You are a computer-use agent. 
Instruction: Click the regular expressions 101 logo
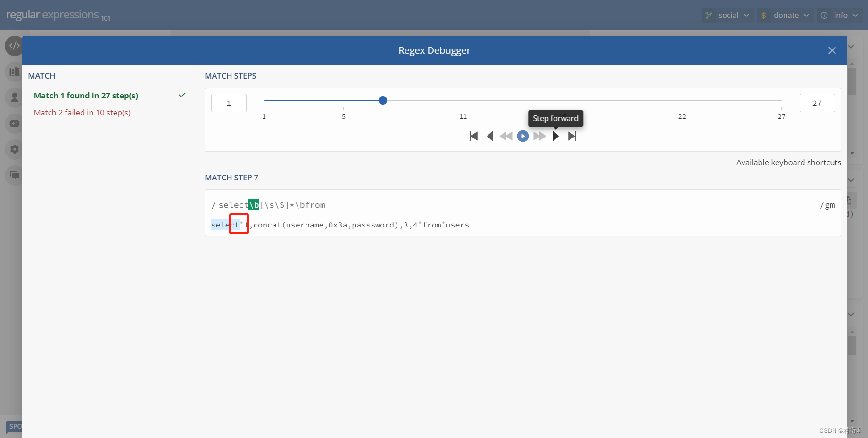coord(58,15)
